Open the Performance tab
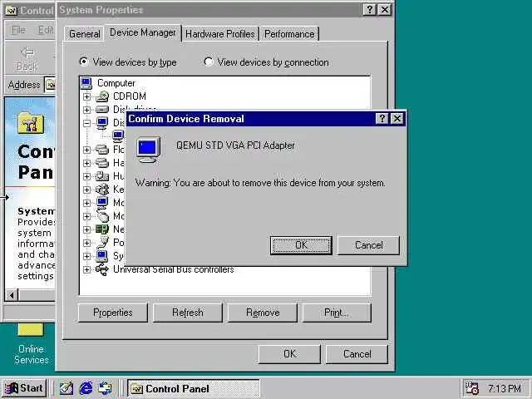Image resolution: width=532 pixels, height=399 pixels. [289, 34]
